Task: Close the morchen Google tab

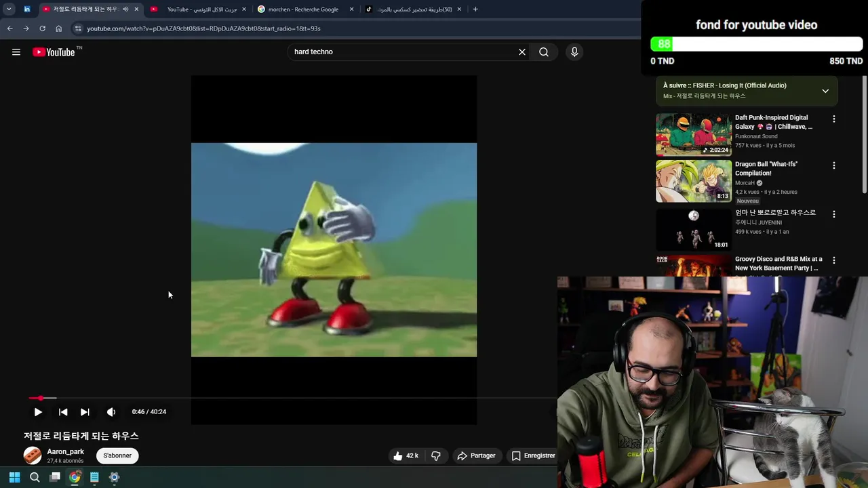Action: tap(351, 9)
